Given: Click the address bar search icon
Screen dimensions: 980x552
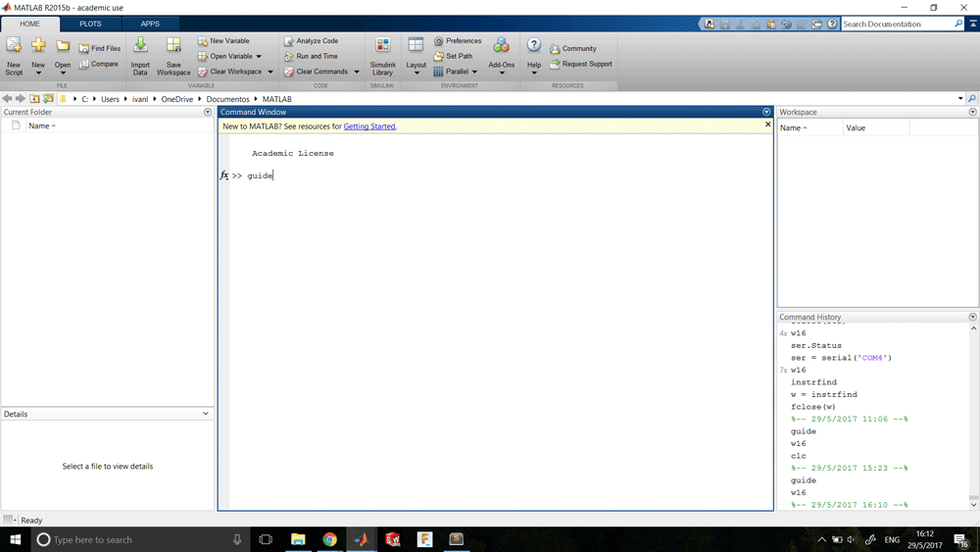Looking at the screenshot, I should [x=972, y=99].
